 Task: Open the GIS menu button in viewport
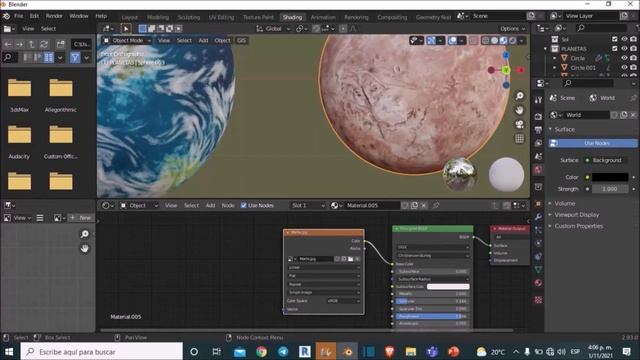[241, 40]
